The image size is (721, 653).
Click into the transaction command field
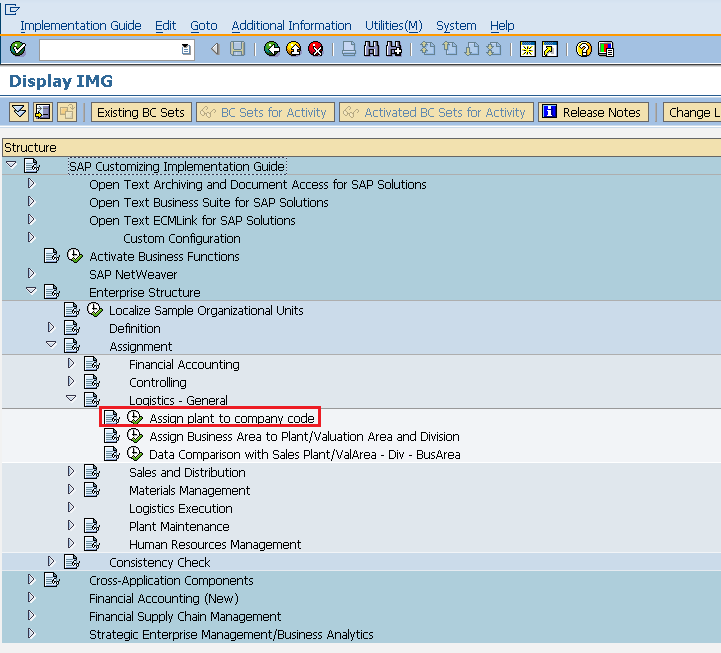point(110,49)
